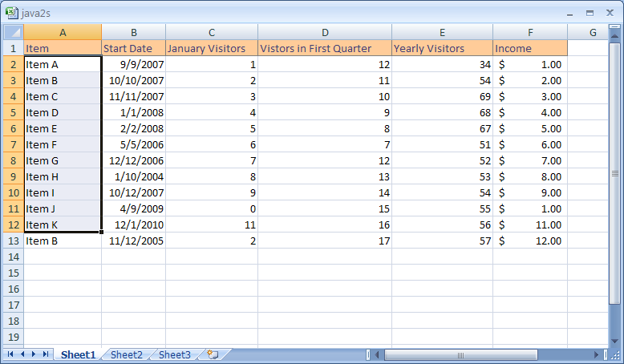
Task: Switch to Sheet3 tab
Action: pos(175,354)
